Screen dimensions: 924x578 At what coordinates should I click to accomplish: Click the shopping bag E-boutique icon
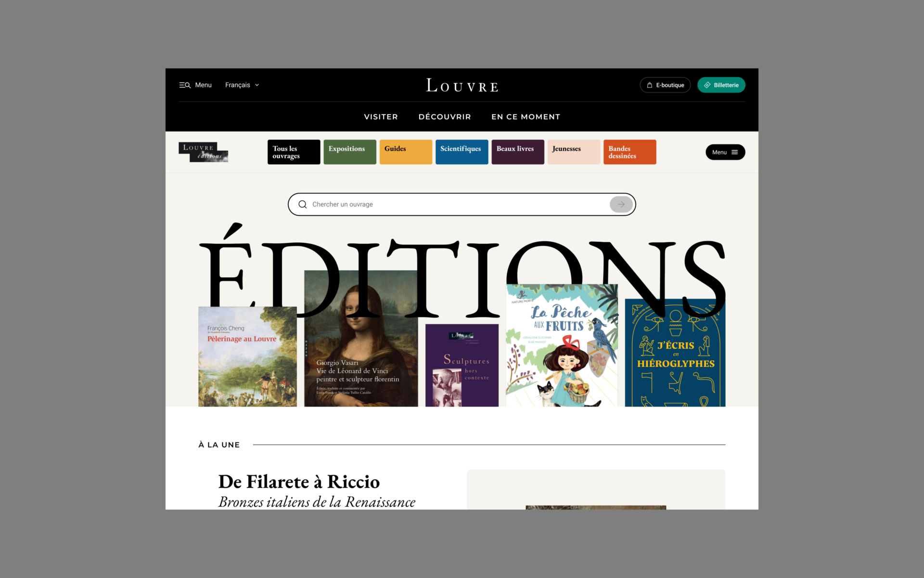click(x=650, y=85)
